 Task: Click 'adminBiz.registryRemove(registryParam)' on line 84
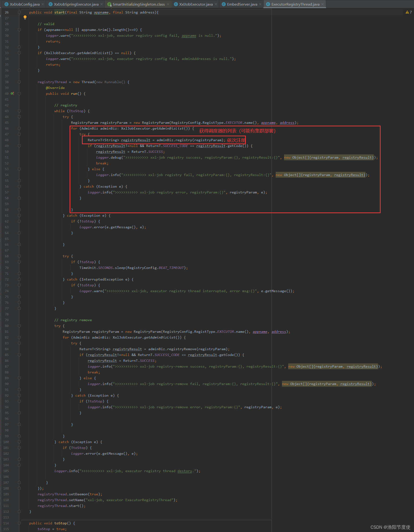[188, 349]
